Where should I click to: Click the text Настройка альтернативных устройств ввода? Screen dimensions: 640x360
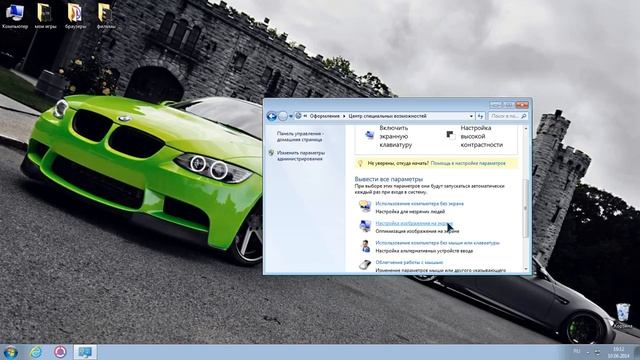pyautogui.click(x=424, y=251)
